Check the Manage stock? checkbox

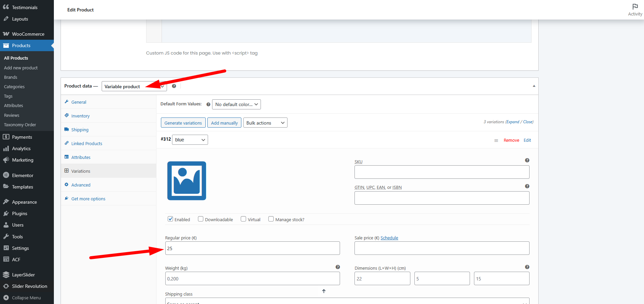[271, 219]
